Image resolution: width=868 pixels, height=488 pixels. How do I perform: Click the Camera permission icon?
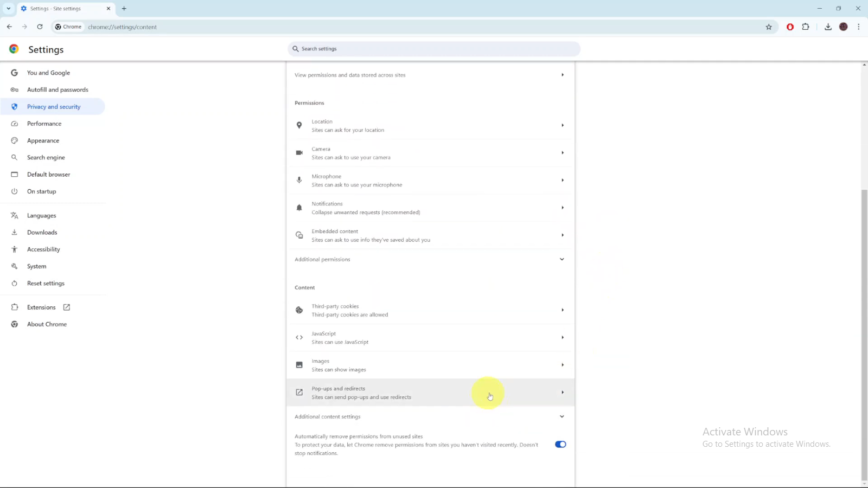[299, 153]
